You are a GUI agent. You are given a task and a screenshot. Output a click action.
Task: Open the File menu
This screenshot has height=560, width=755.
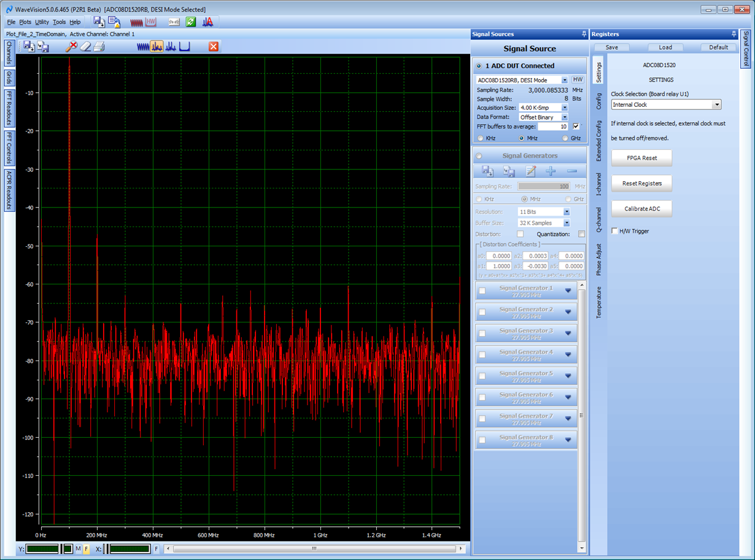[x=11, y=22]
